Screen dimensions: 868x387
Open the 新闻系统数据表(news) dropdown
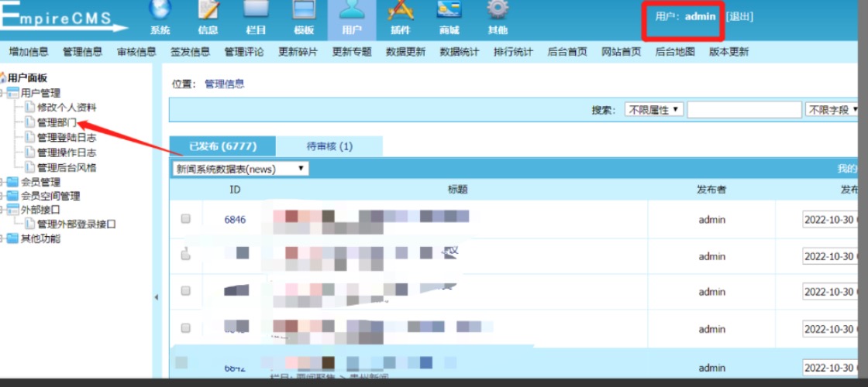(x=240, y=169)
